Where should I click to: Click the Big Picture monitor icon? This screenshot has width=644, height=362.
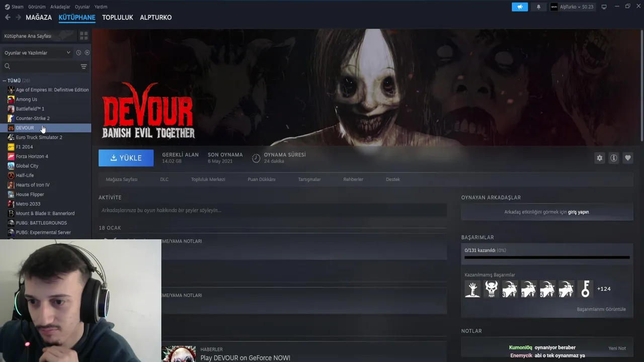(x=604, y=7)
